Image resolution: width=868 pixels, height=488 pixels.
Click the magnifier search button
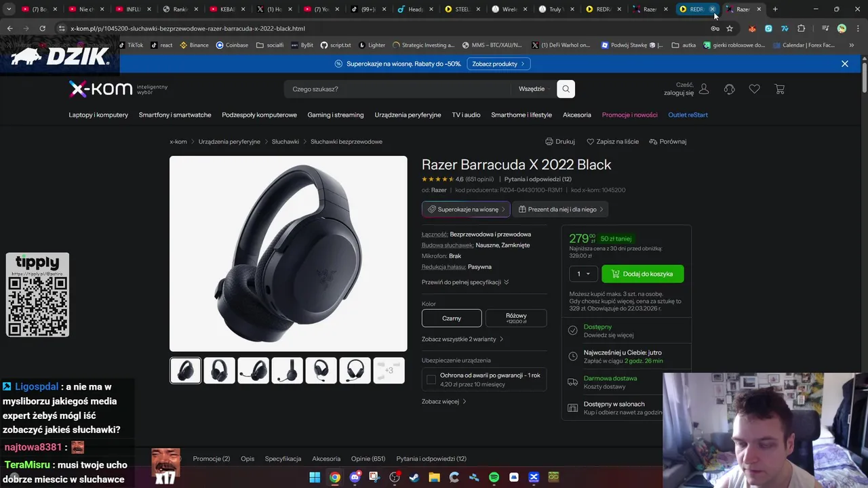point(566,89)
